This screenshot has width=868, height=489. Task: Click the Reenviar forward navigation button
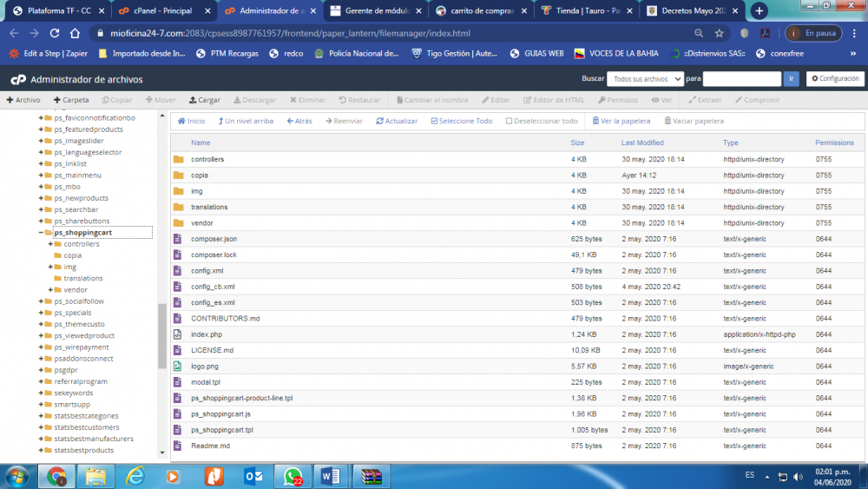tap(344, 121)
